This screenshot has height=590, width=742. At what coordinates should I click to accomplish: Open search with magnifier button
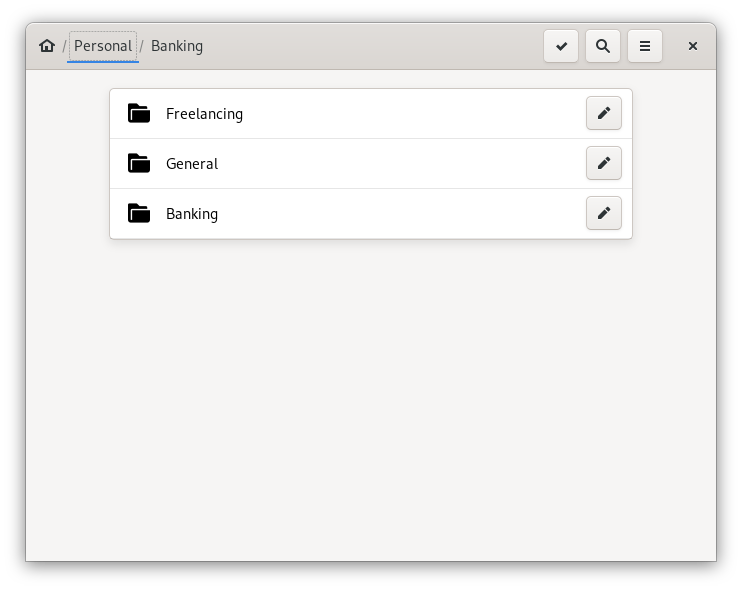point(603,46)
